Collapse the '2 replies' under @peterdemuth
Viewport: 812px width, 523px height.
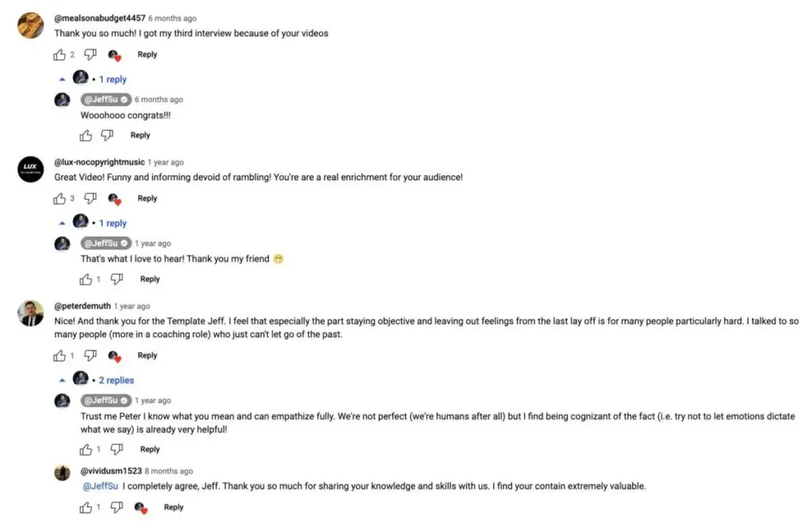[x=63, y=379]
